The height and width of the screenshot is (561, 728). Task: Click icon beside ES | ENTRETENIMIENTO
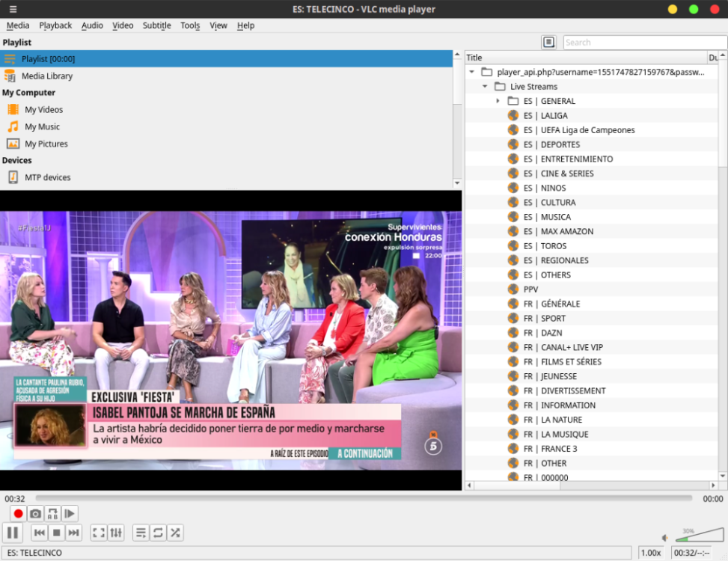(513, 159)
